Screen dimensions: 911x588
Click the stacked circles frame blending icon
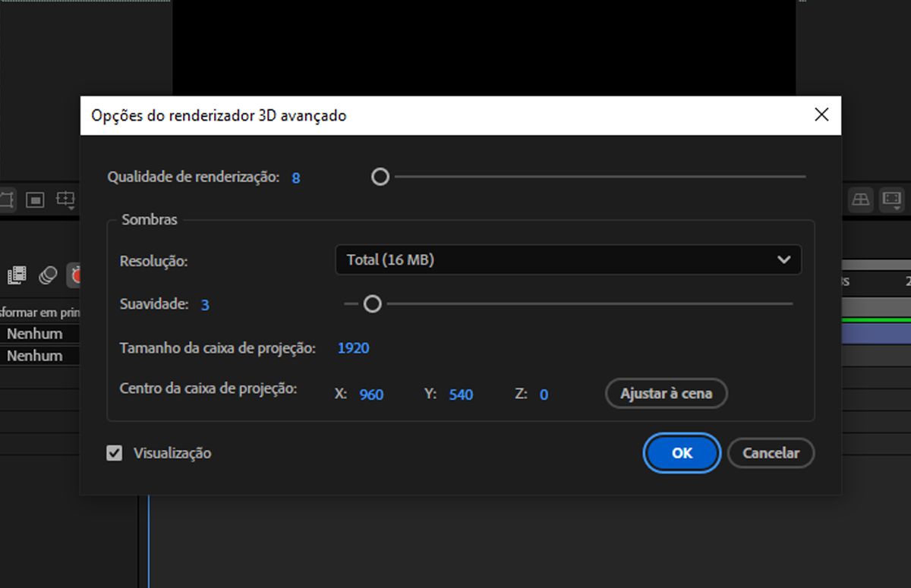48,275
